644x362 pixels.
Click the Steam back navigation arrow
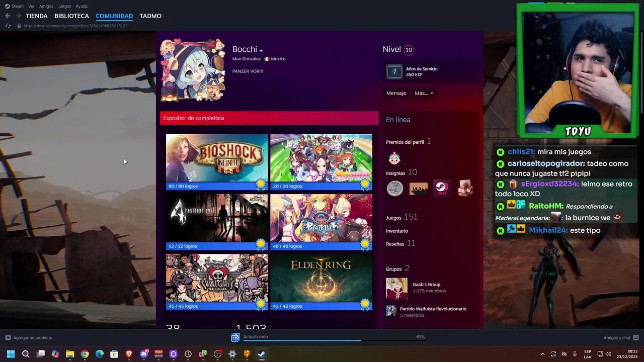click(8, 16)
